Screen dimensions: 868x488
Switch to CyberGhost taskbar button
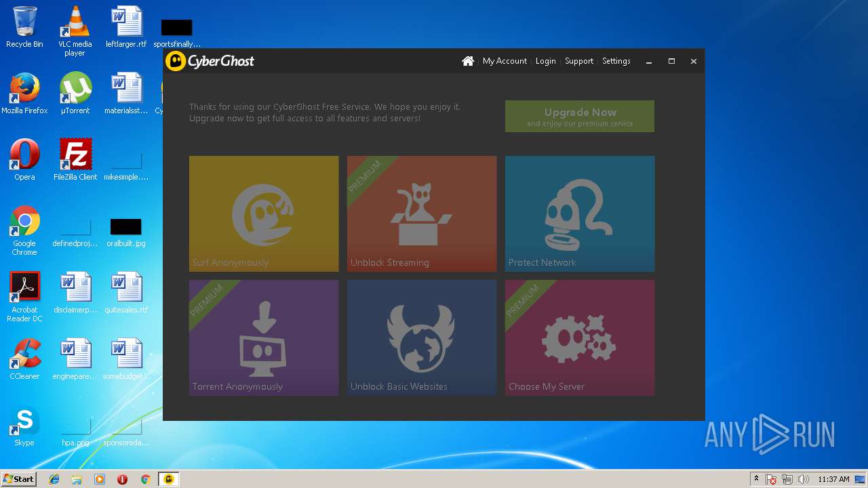(x=169, y=479)
